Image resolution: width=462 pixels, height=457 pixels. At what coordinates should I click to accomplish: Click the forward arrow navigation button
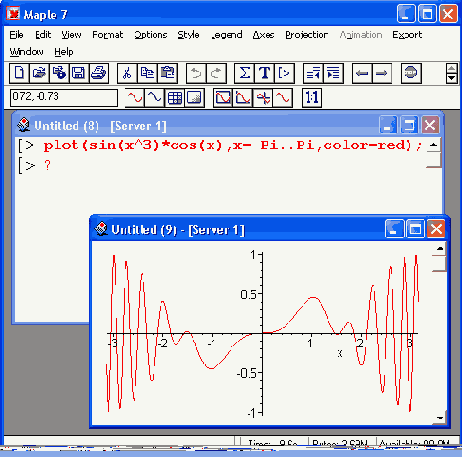tap(382, 73)
